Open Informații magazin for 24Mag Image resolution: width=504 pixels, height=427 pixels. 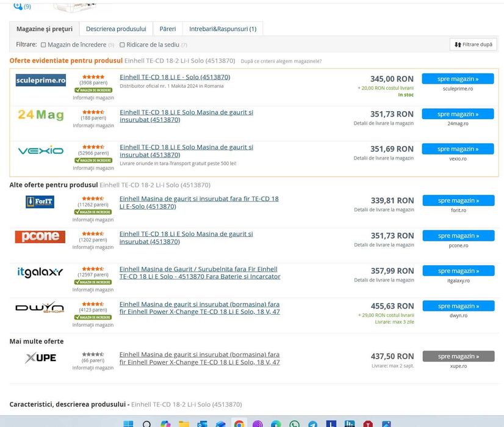[93, 125]
